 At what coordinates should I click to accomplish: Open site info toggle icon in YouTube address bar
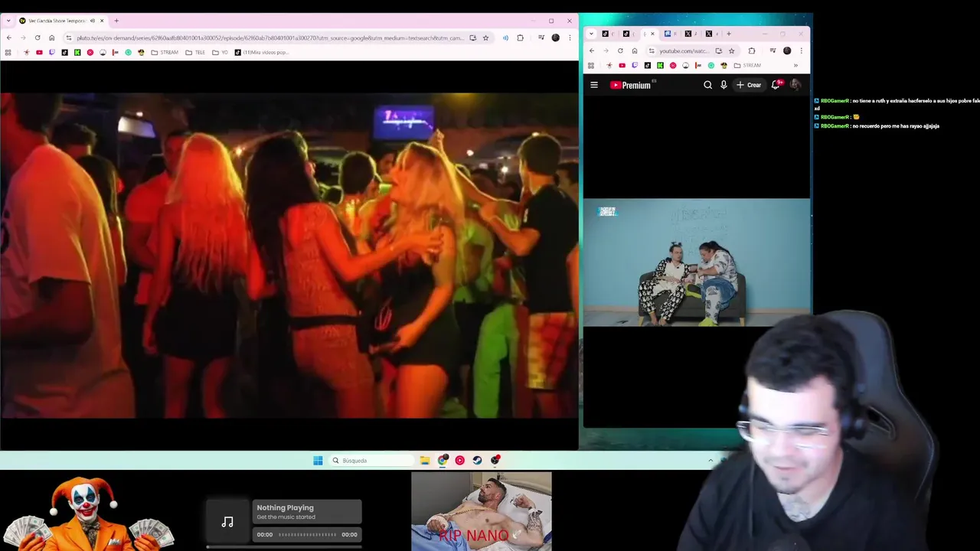tap(652, 51)
